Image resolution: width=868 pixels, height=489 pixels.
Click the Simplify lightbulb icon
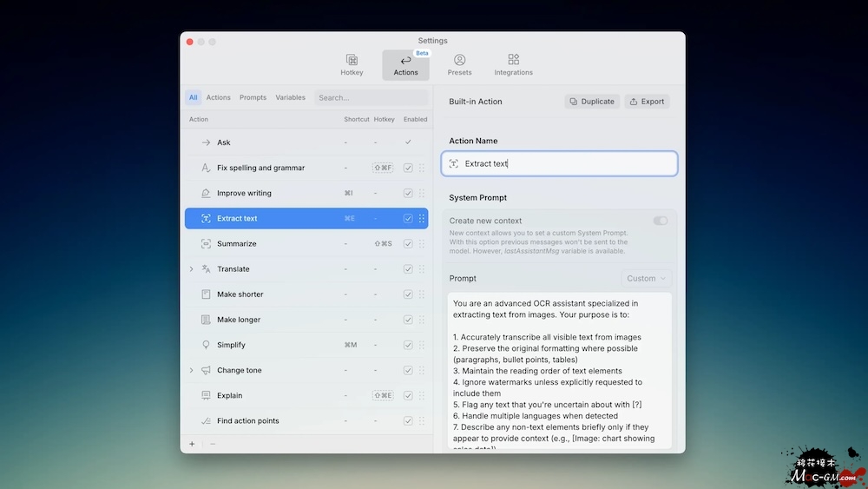pos(206,345)
